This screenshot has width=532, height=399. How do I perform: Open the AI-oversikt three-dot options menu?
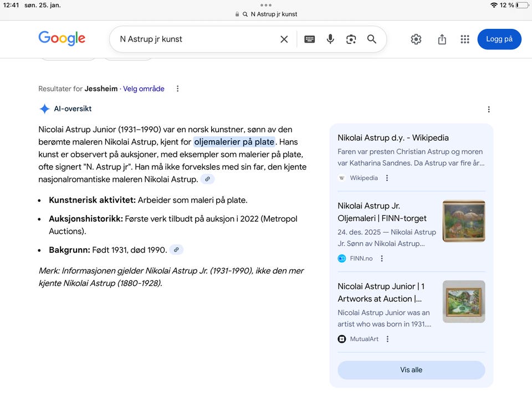(489, 109)
